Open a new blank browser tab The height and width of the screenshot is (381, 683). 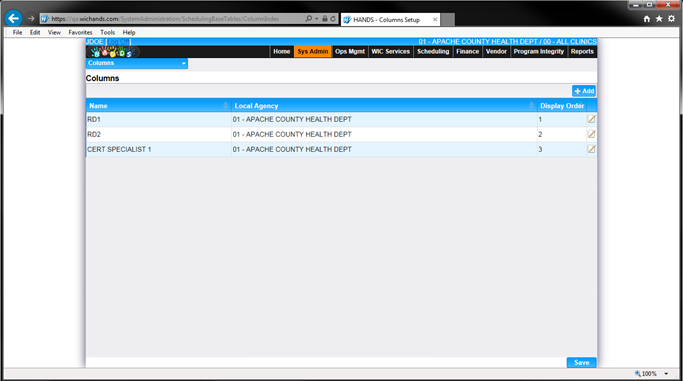(448, 20)
